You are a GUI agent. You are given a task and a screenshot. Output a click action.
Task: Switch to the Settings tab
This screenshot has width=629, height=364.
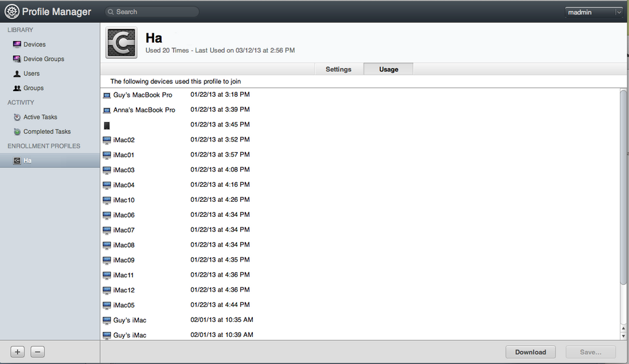(x=338, y=69)
